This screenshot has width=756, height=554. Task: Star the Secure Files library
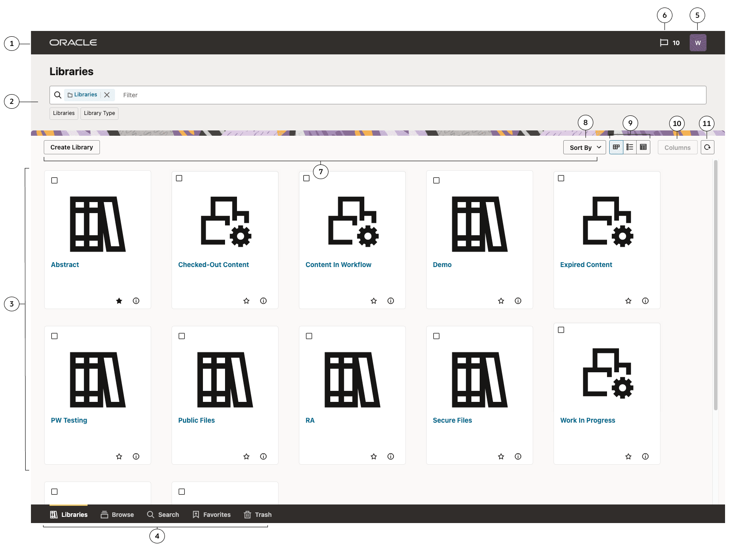[501, 456]
